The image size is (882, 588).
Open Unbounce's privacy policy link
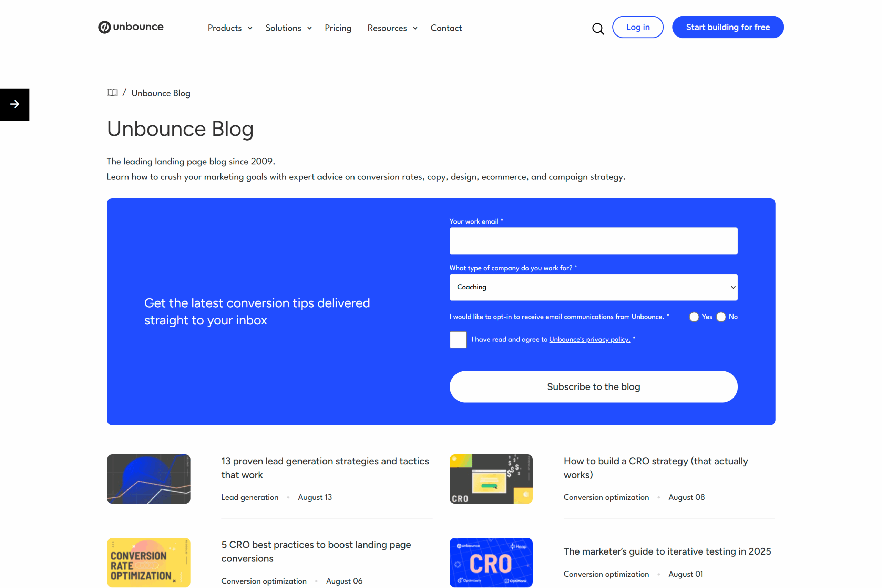(589, 339)
